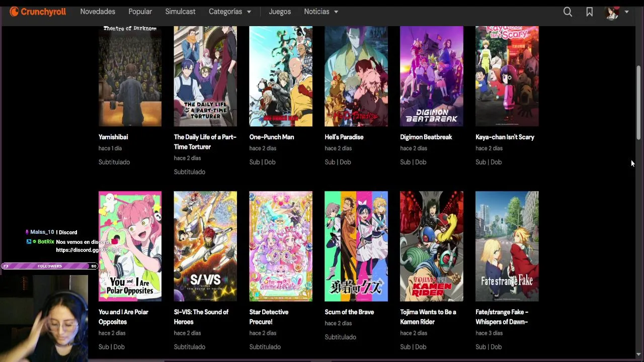Open the Digimon Beatbreak poster
The image size is (644, 362).
432,76
